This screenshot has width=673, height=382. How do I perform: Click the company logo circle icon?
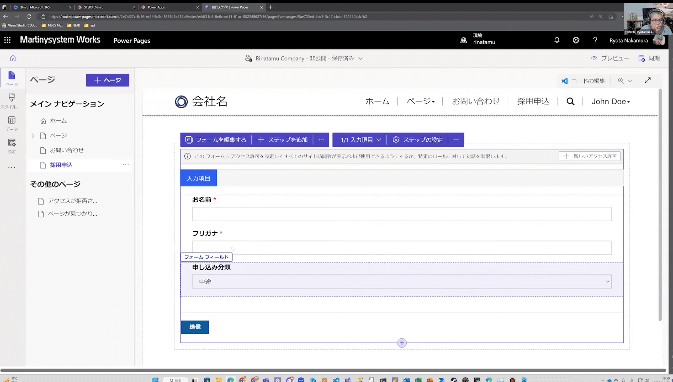[181, 102]
